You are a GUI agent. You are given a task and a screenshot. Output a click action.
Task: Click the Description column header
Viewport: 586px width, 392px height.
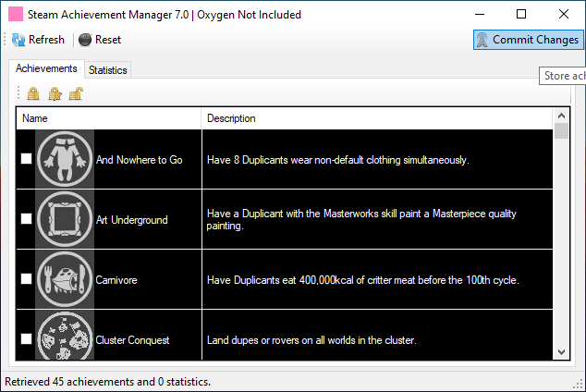tap(377, 118)
